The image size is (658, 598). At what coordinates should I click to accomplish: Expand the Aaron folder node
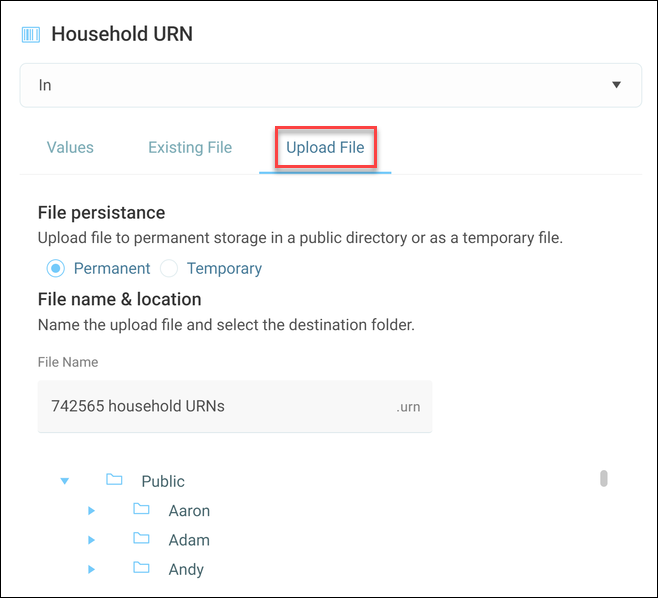(x=91, y=511)
